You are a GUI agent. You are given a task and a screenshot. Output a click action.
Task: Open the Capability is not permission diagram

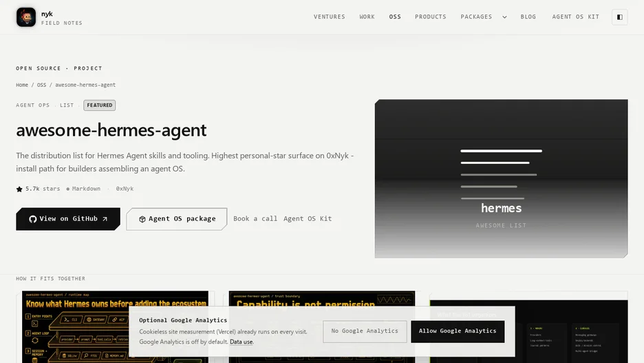[321, 326]
